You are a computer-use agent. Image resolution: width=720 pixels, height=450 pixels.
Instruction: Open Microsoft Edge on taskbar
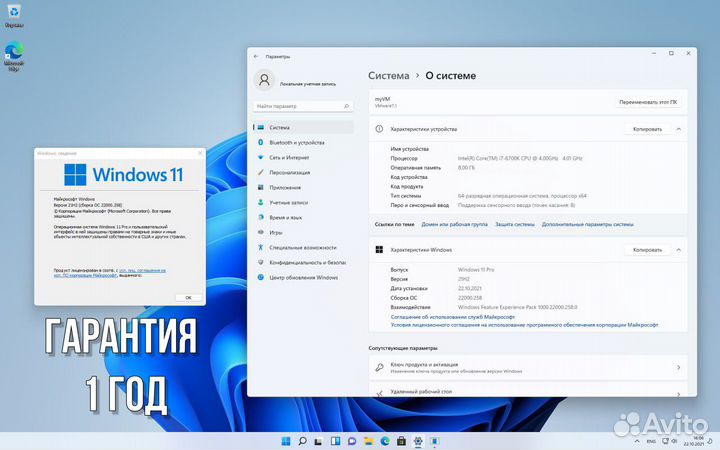point(385,441)
